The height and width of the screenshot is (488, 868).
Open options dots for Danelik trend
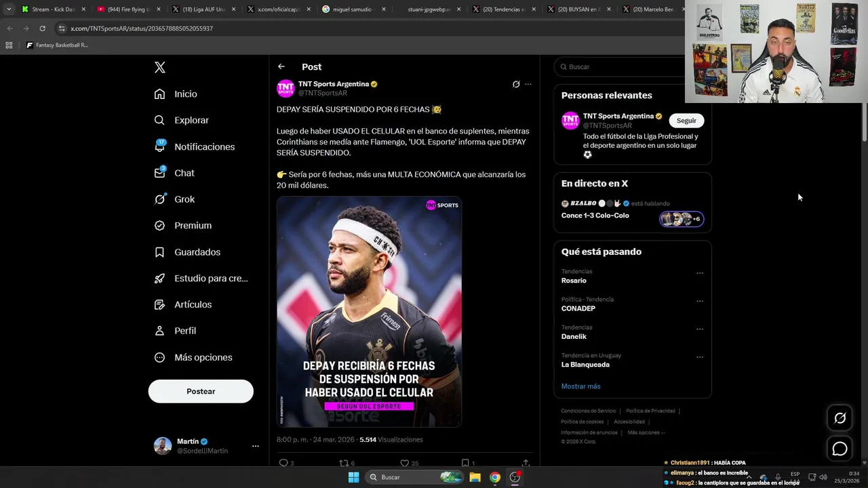pos(700,329)
